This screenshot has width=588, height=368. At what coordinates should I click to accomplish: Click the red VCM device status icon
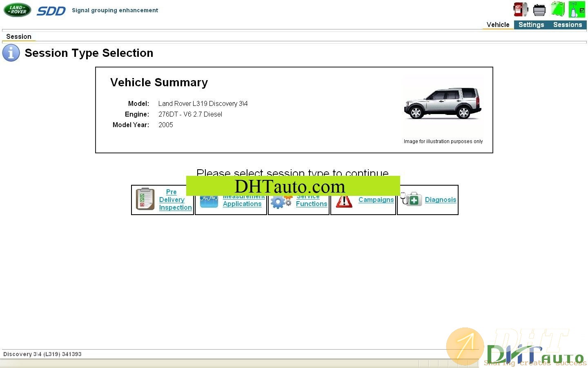coord(520,9)
